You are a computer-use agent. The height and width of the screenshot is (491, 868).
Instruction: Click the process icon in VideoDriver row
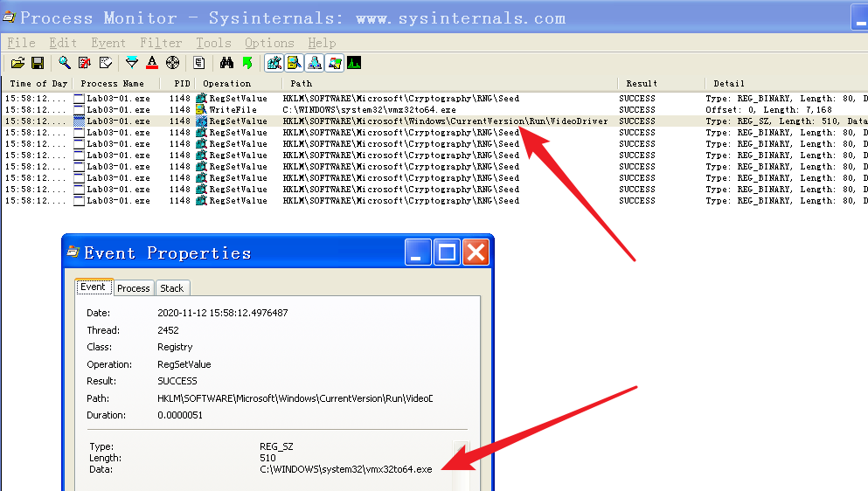(80, 121)
